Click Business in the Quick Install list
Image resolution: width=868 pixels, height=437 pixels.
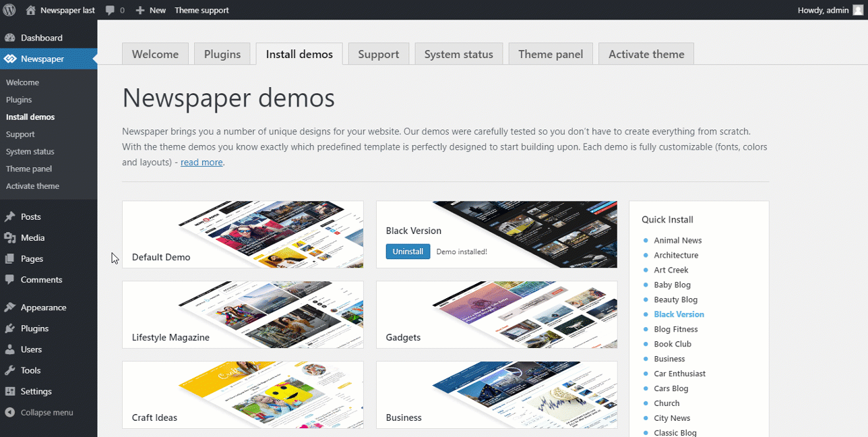tap(669, 359)
